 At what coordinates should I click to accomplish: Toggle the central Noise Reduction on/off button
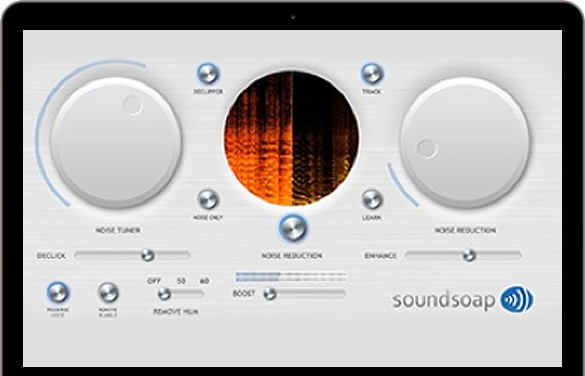pos(293,228)
